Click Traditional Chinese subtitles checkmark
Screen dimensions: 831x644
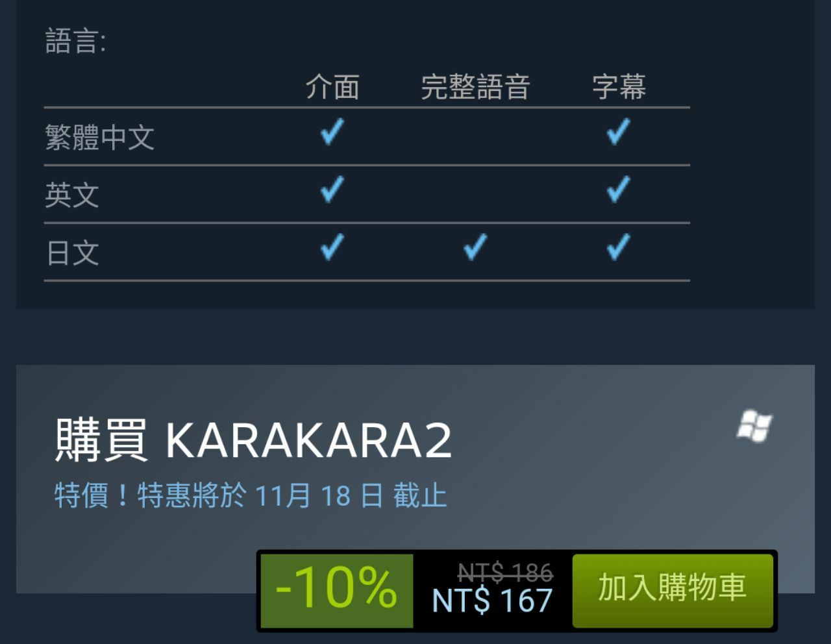click(x=617, y=132)
